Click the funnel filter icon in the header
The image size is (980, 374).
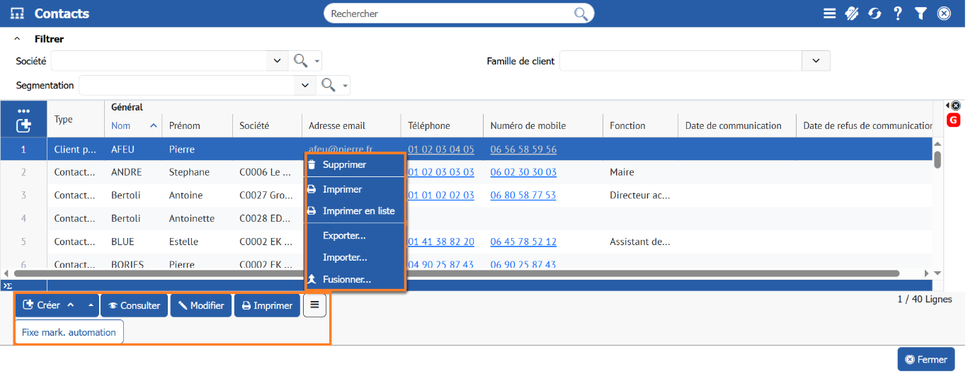point(920,13)
